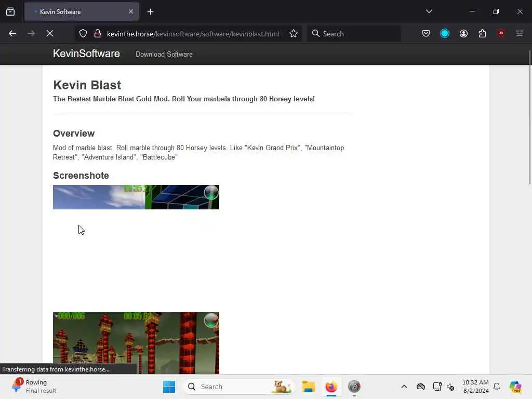Stop loading the page
This screenshot has height=399, width=532.
coord(49,34)
